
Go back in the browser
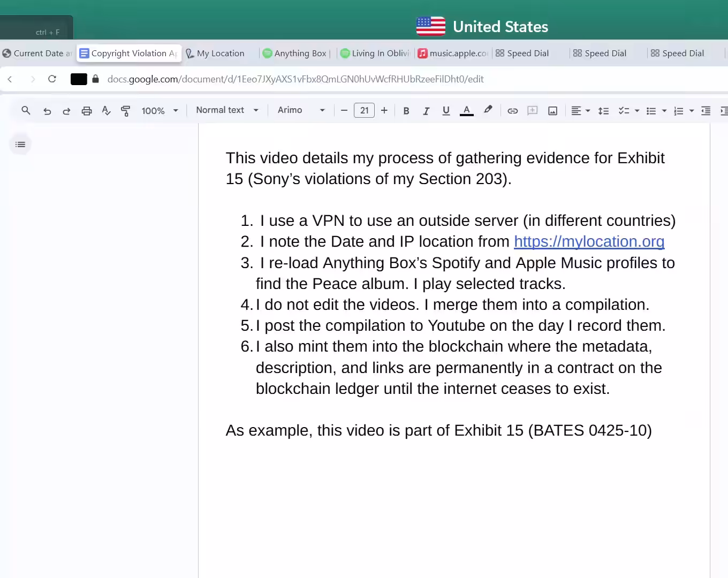[10, 79]
